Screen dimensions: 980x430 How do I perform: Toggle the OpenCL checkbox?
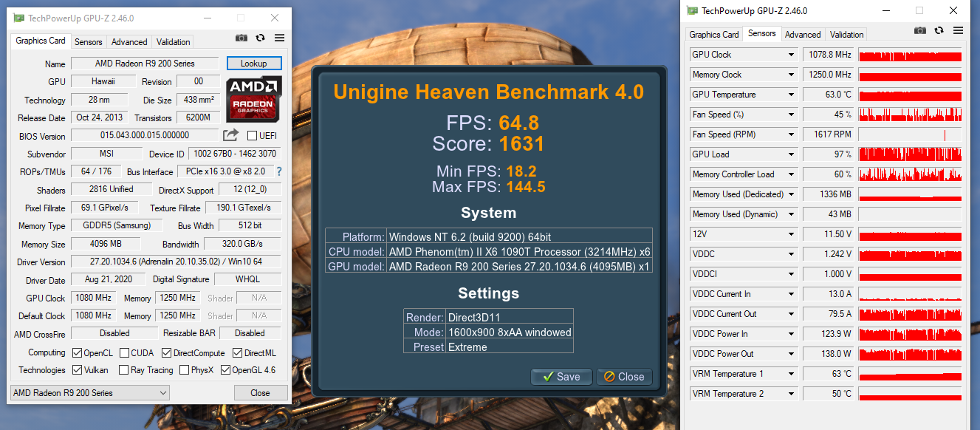tap(76, 352)
